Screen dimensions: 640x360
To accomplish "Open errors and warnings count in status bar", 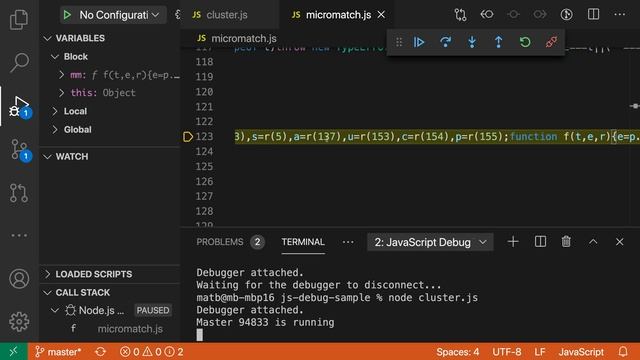I will point(151,352).
